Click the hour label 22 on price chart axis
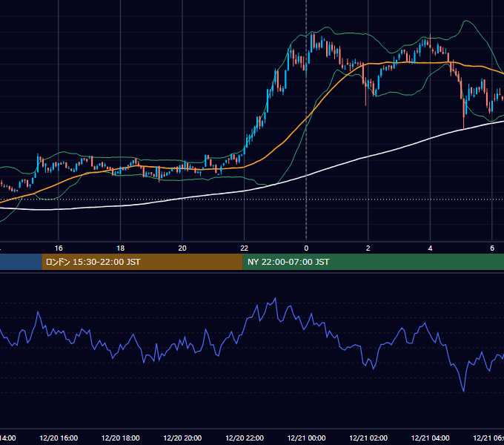 pos(245,248)
